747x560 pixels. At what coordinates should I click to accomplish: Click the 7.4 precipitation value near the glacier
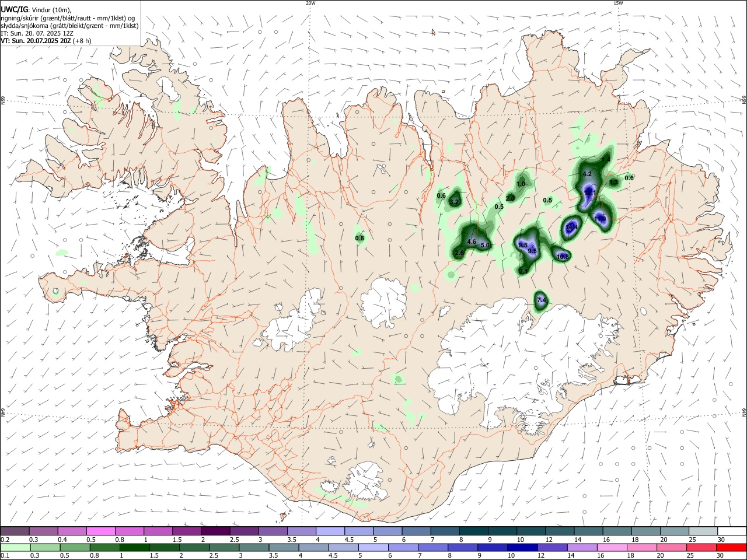tap(541, 300)
